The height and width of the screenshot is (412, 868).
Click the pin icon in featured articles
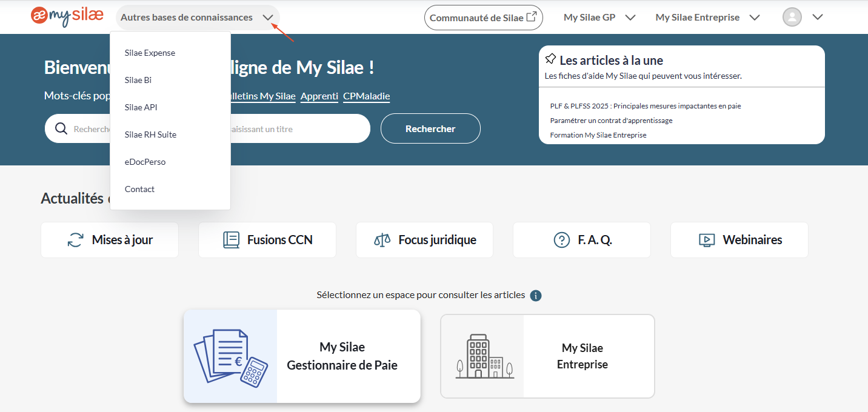click(550, 59)
